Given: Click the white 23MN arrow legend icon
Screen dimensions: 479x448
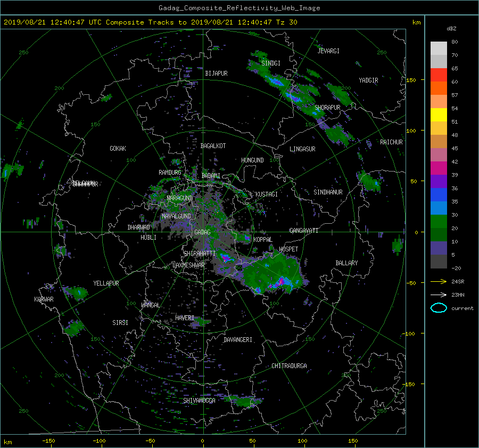Looking at the screenshot, I should coord(439,295).
